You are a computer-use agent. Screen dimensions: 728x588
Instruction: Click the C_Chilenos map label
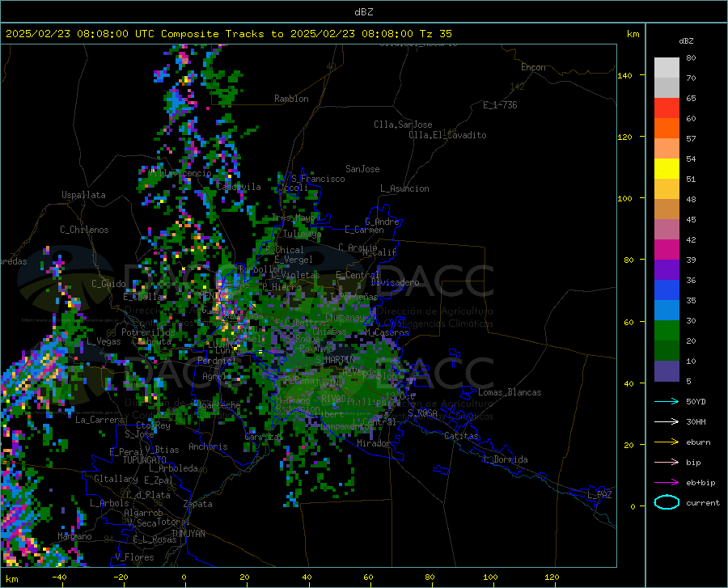[x=84, y=230]
